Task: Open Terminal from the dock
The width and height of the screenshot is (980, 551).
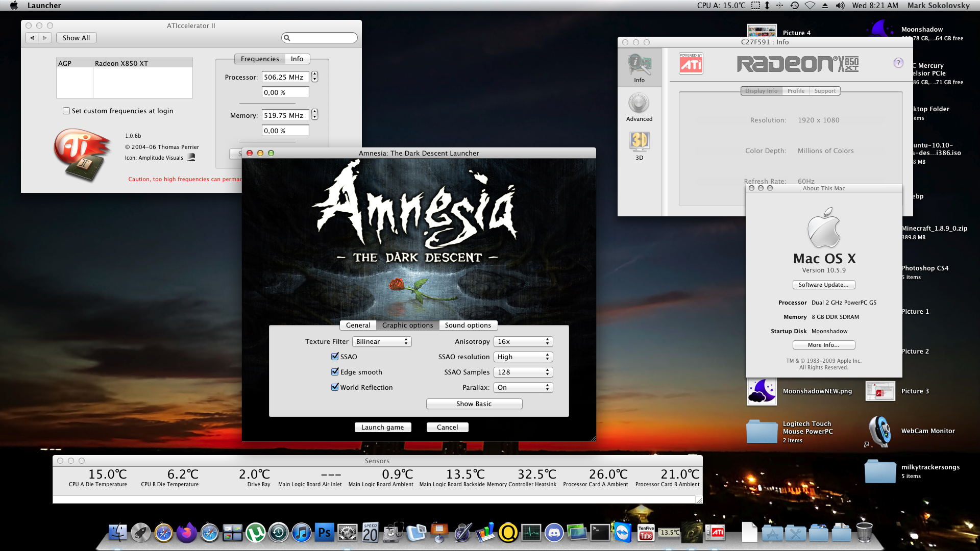Action: coord(600,533)
